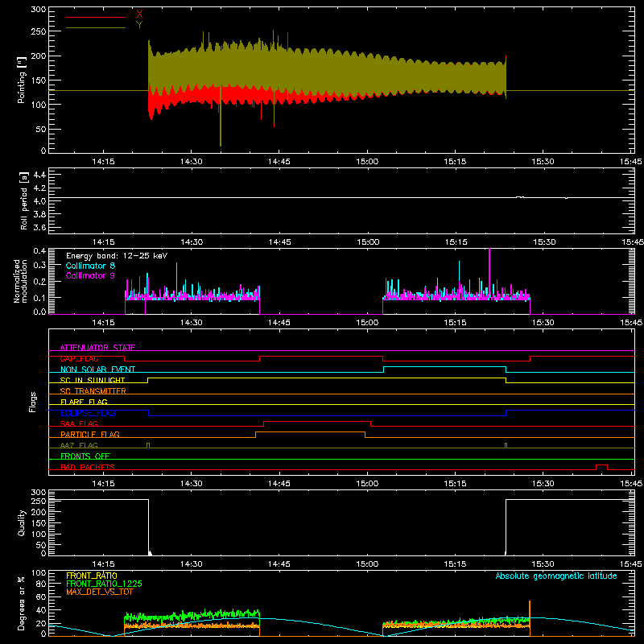The width and height of the screenshot is (644, 644).
Task: Click the 100 tick on the Degrees or % axis
Action: point(38,573)
